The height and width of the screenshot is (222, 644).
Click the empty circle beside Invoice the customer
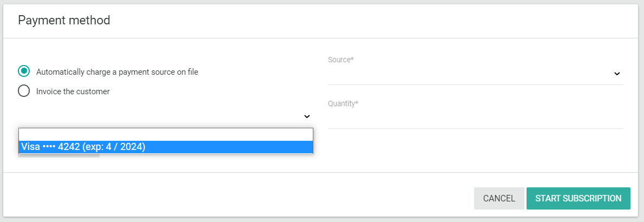(x=24, y=91)
